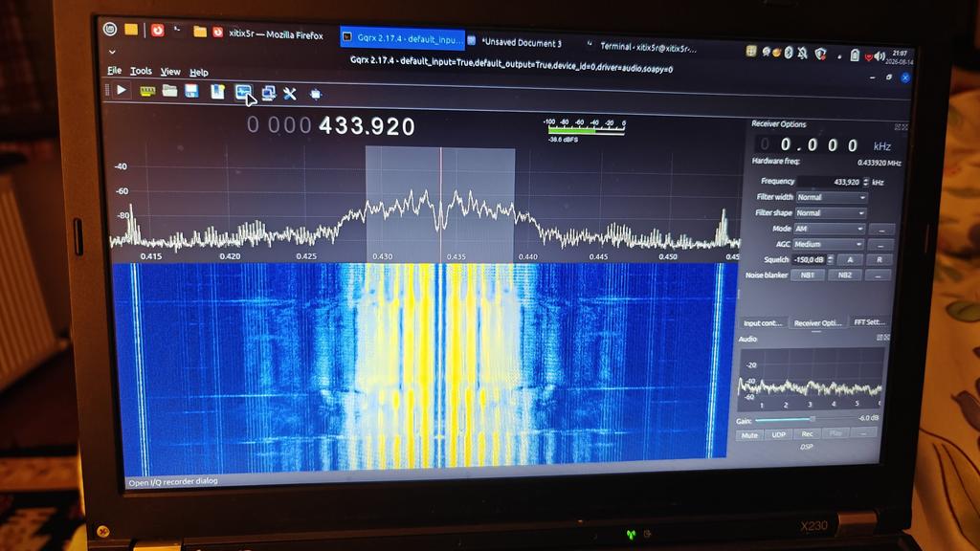
Task: Toggle noise blanker NB1
Action: (808, 275)
